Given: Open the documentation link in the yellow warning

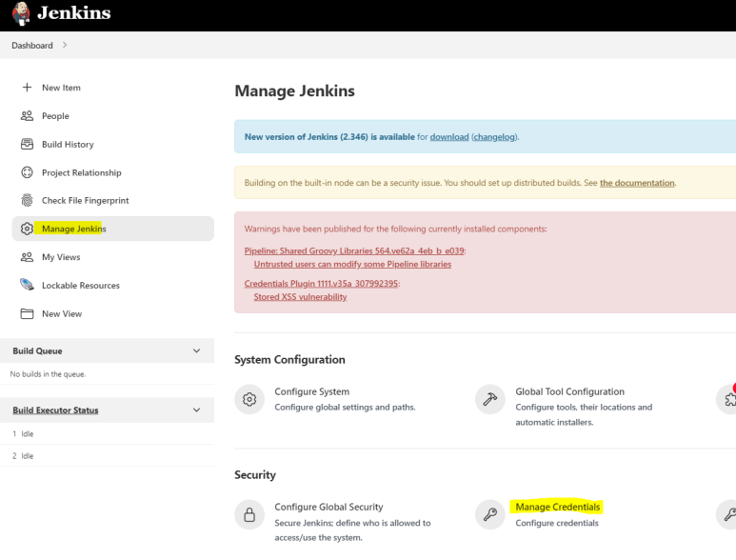Looking at the screenshot, I should (637, 183).
